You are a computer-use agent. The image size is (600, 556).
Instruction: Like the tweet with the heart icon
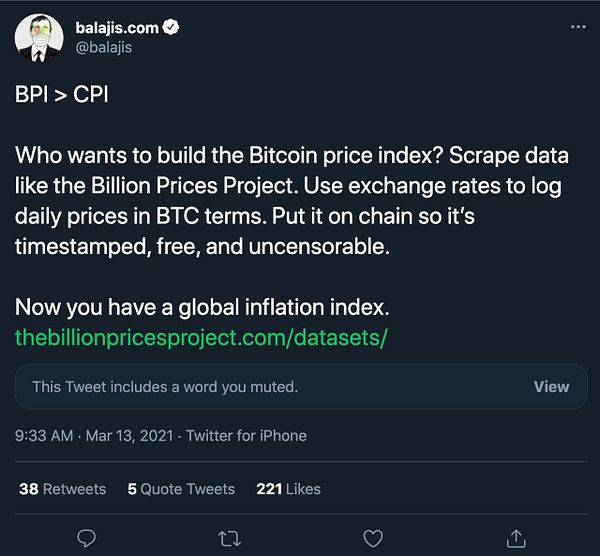pos(372,537)
